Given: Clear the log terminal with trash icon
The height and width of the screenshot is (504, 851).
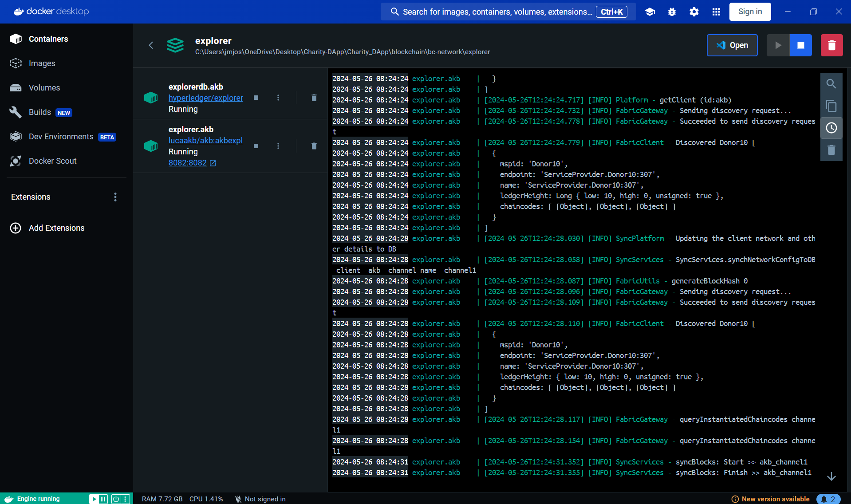Looking at the screenshot, I should 831,150.
